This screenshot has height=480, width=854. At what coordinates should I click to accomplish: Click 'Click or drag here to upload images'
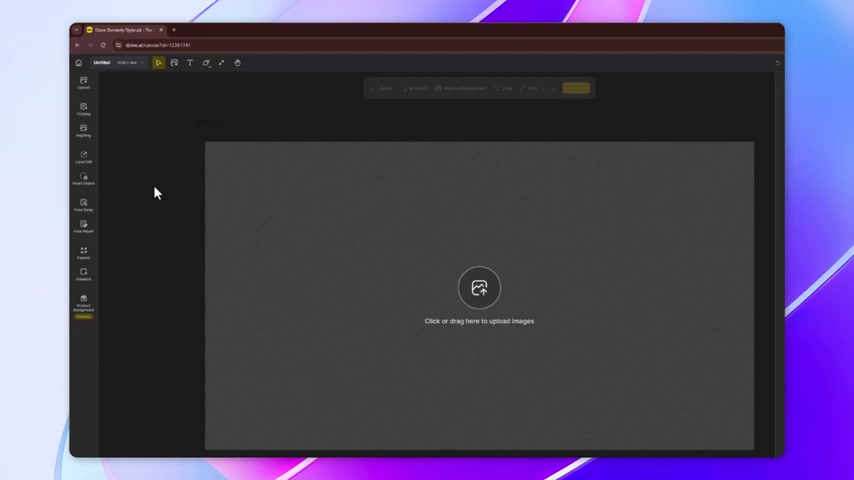[x=479, y=321]
